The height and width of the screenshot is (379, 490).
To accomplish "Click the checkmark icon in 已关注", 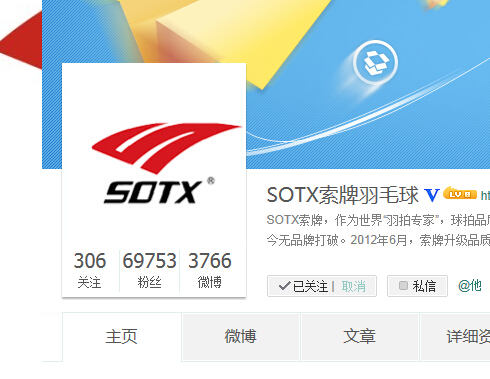I will 284,286.
